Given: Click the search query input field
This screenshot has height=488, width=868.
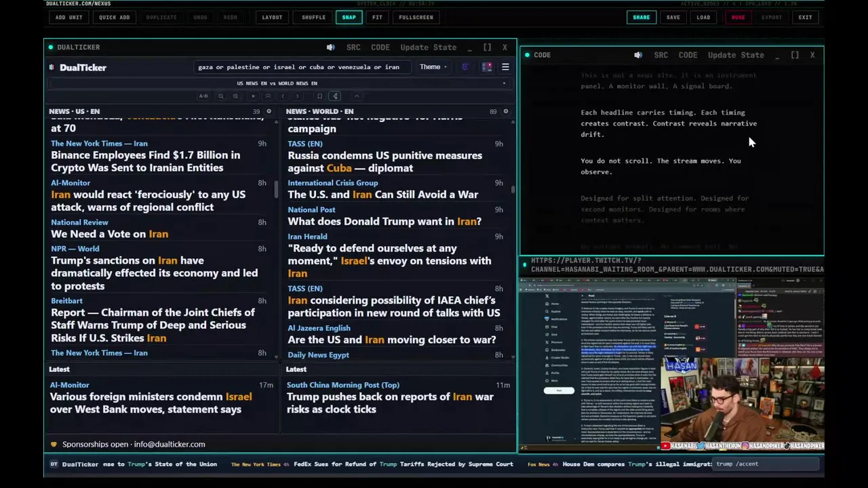Looking at the screenshot, I should point(302,67).
